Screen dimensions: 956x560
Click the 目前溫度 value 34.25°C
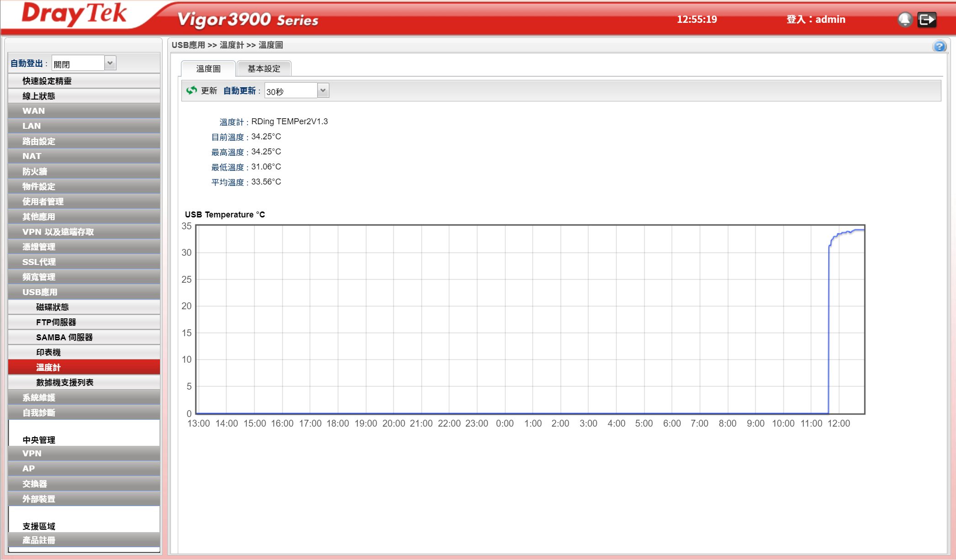click(266, 137)
